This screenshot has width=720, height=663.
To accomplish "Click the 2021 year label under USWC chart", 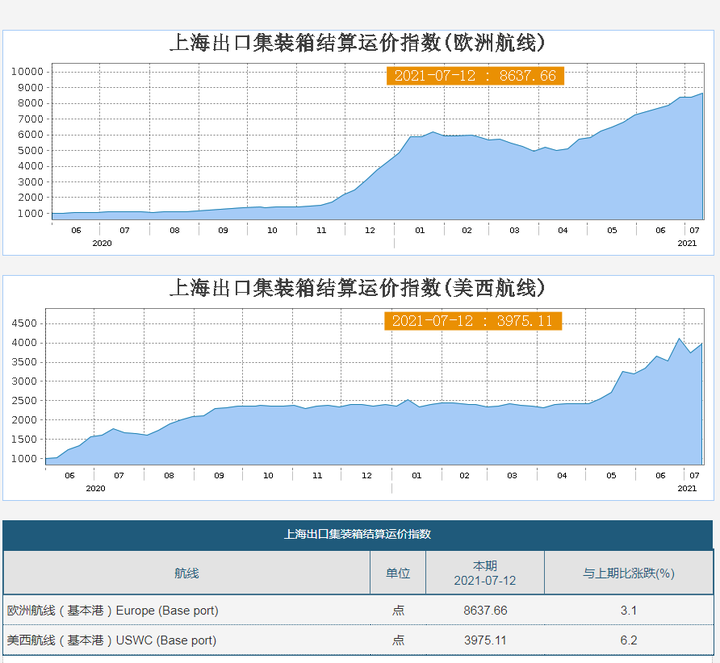I will coord(687,489).
